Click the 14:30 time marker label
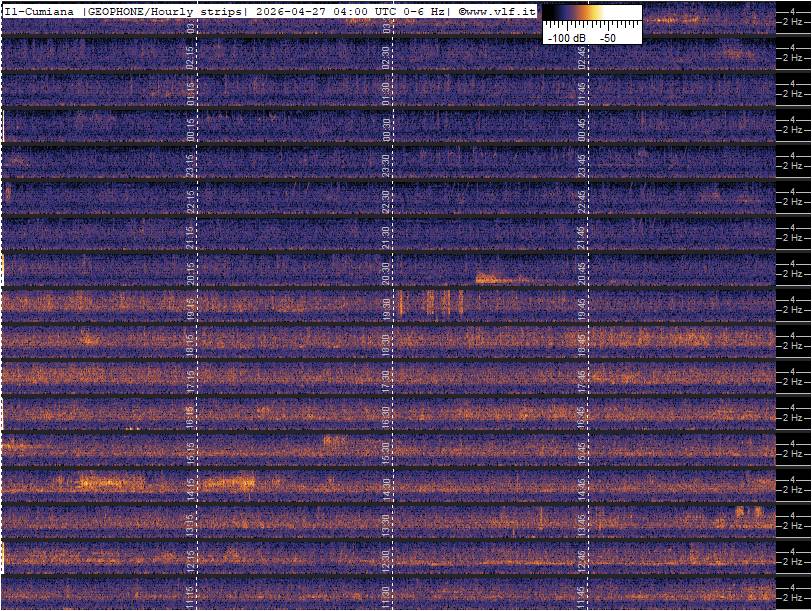 pyautogui.click(x=386, y=488)
